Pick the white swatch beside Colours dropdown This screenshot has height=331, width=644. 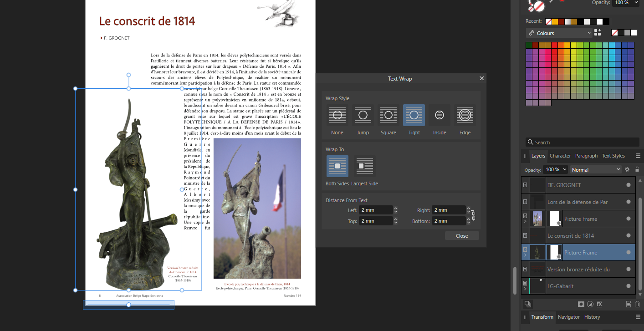coord(634,33)
